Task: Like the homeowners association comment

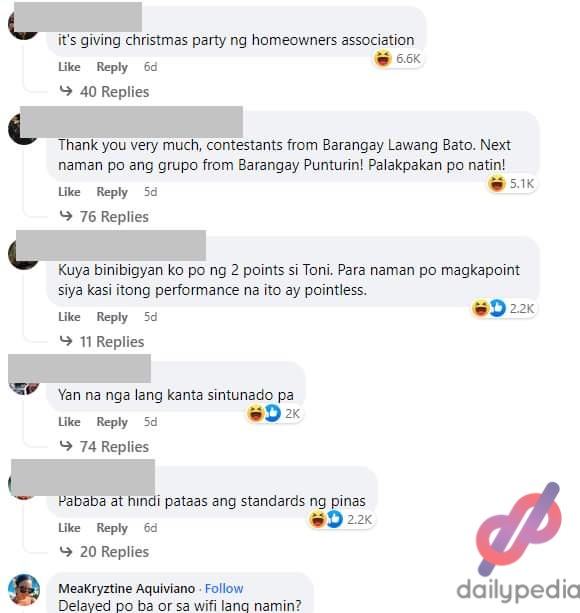Action: point(69,67)
